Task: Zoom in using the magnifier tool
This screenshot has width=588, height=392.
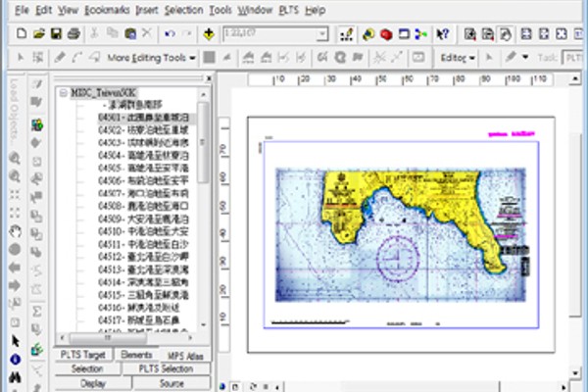Action: (15, 158)
